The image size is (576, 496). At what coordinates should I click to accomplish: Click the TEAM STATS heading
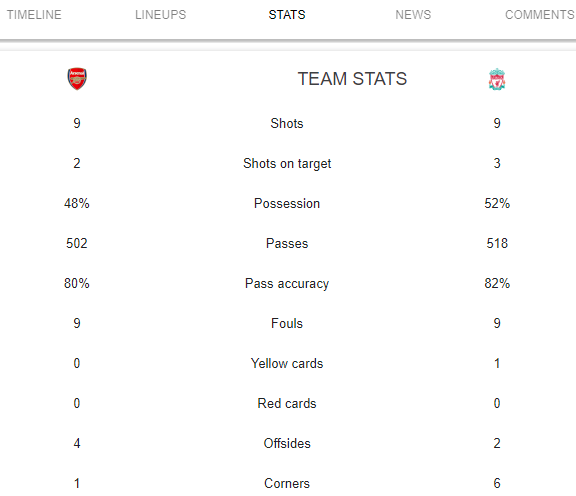[x=352, y=79]
